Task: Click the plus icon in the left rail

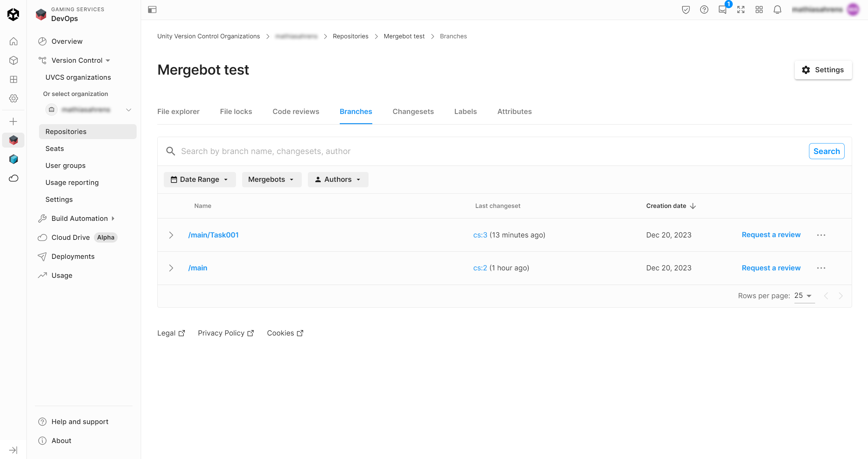Action: point(13,121)
